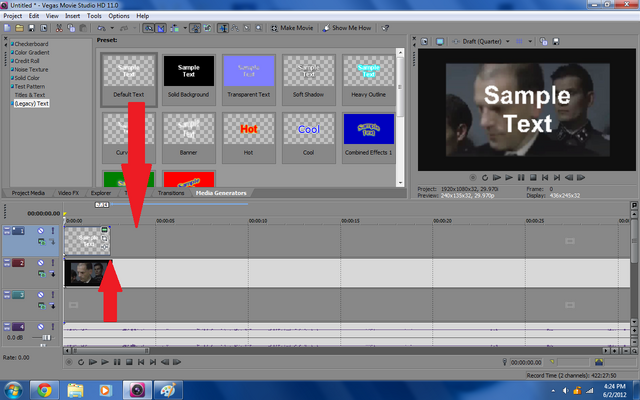Screen dimensions: 640x400
Task: Select the Zoom edit tool magnifier
Action: click(x=258, y=28)
